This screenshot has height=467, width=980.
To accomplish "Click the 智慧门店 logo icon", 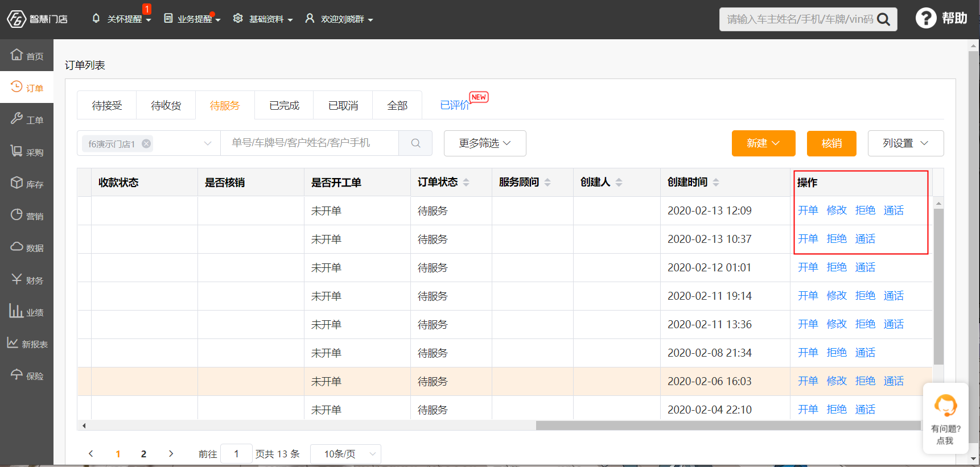I will pos(17,19).
